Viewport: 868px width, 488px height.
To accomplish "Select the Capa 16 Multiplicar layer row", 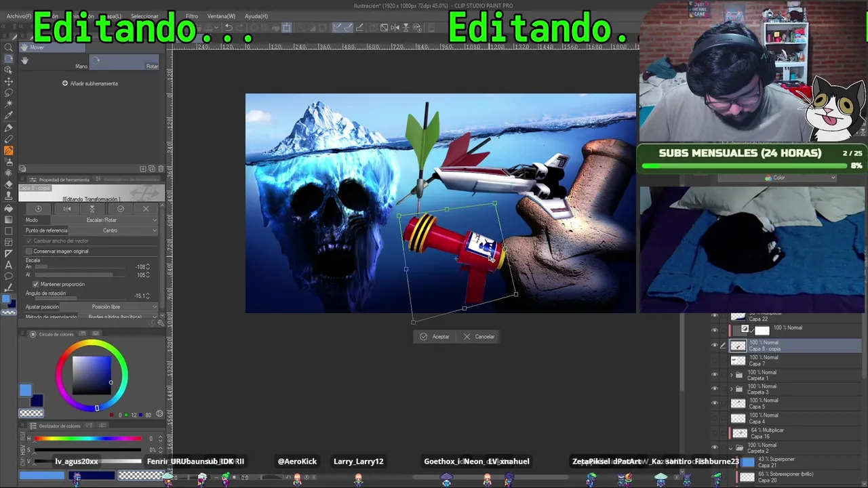I will click(x=795, y=433).
